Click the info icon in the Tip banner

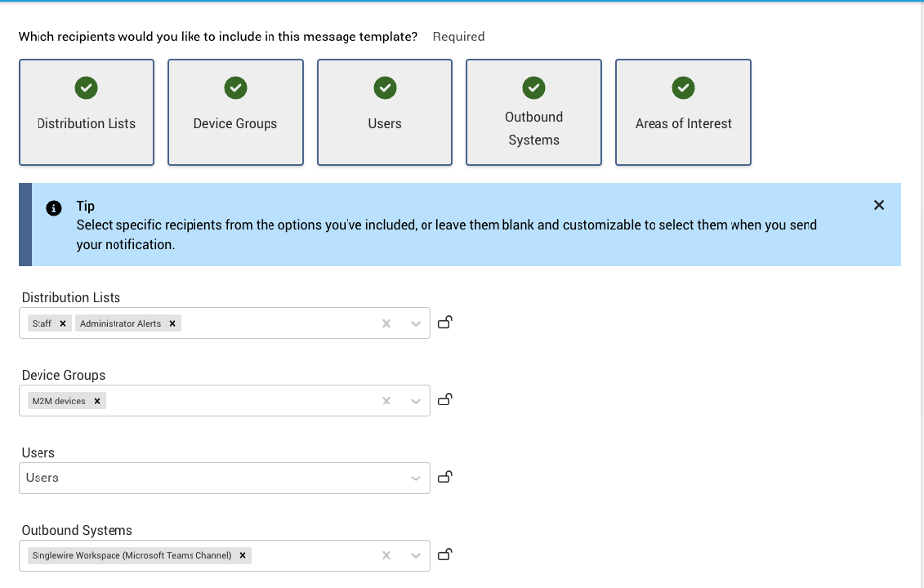point(55,208)
